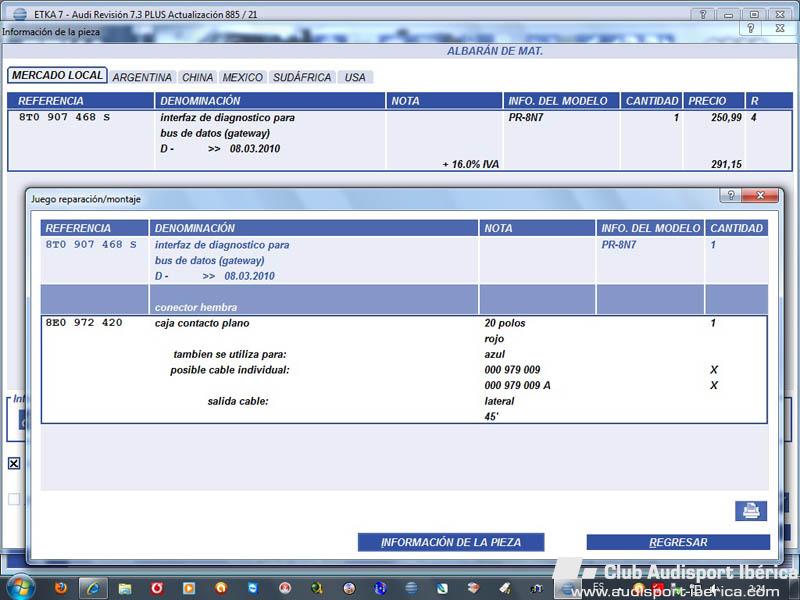Click the ALBARÁN DE MAT. heading
Image resolution: width=800 pixels, height=600 pixels.
pos(495,51)
